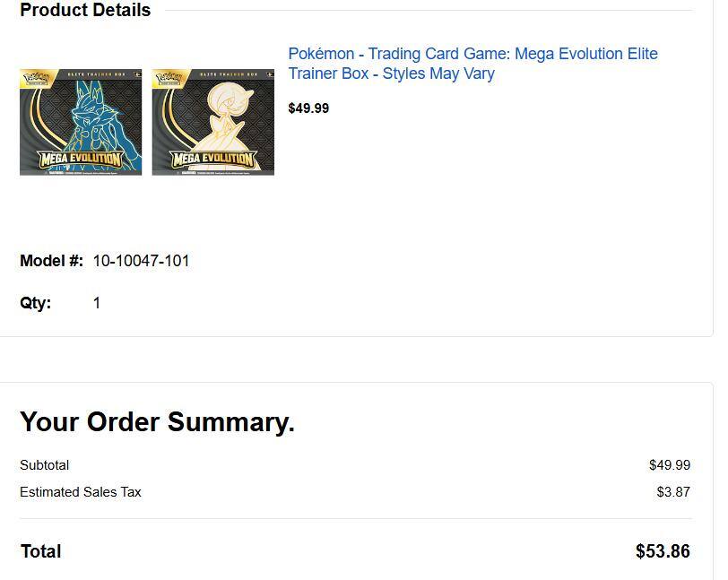Click the Estimated Sales Tax label
728x580 pixels.
point(81,492)
